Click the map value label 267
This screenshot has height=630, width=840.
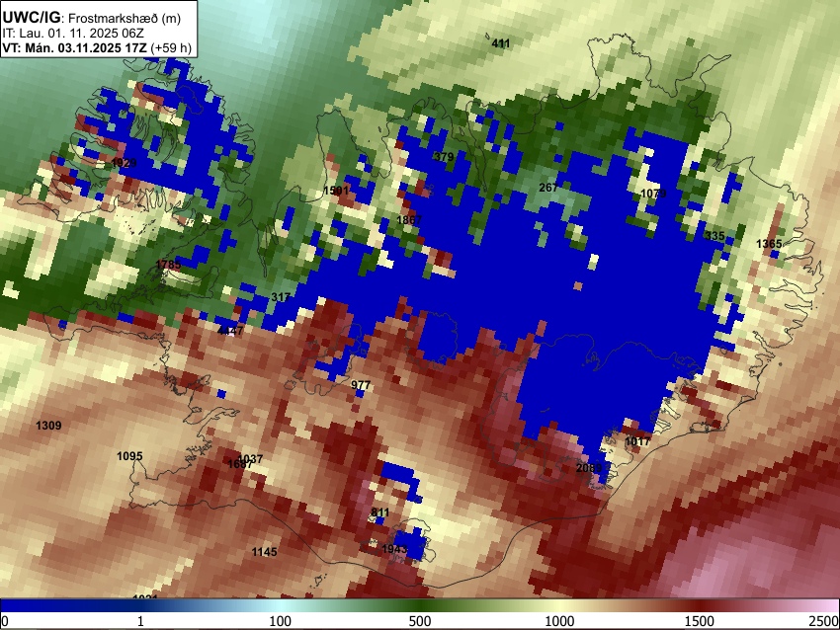[x=548, y=188]
